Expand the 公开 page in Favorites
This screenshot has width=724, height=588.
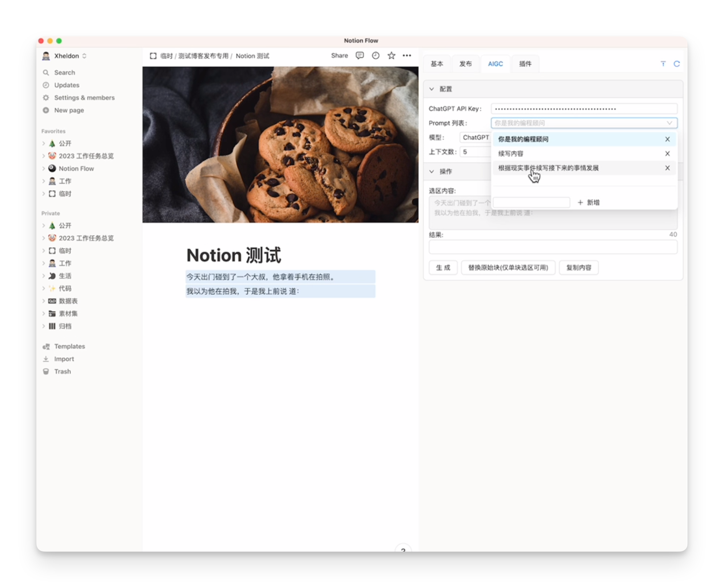click(x=44, y=143)
